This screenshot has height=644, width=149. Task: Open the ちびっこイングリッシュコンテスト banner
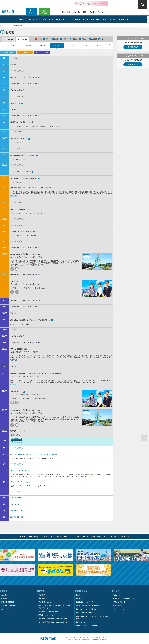(x=18, y=555)
